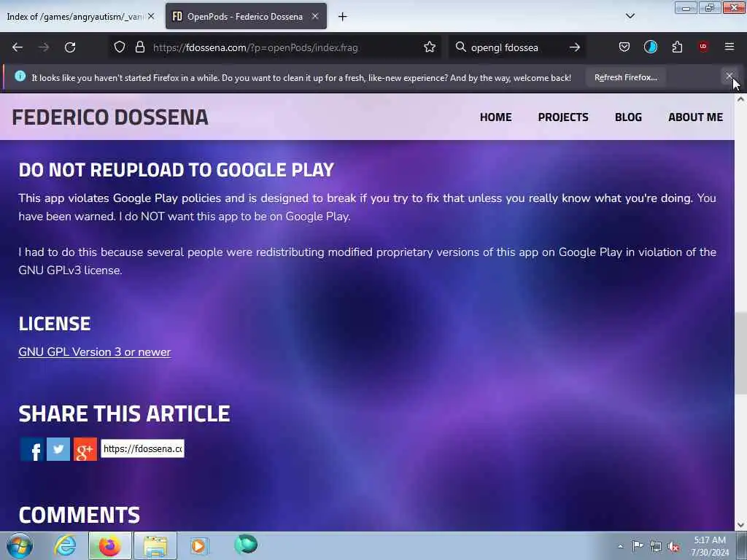Open the uBlock Origin extension icon

pos(703,47)
